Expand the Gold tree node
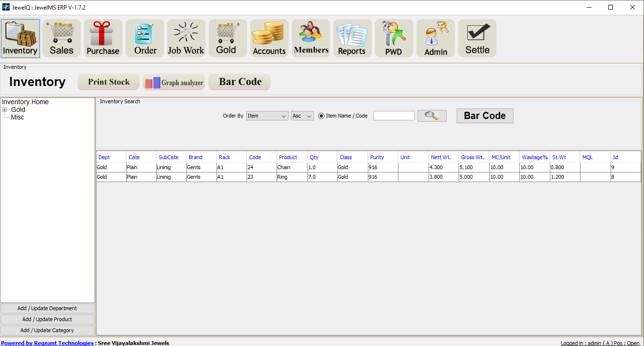The image size is (644, 346). 5,110
